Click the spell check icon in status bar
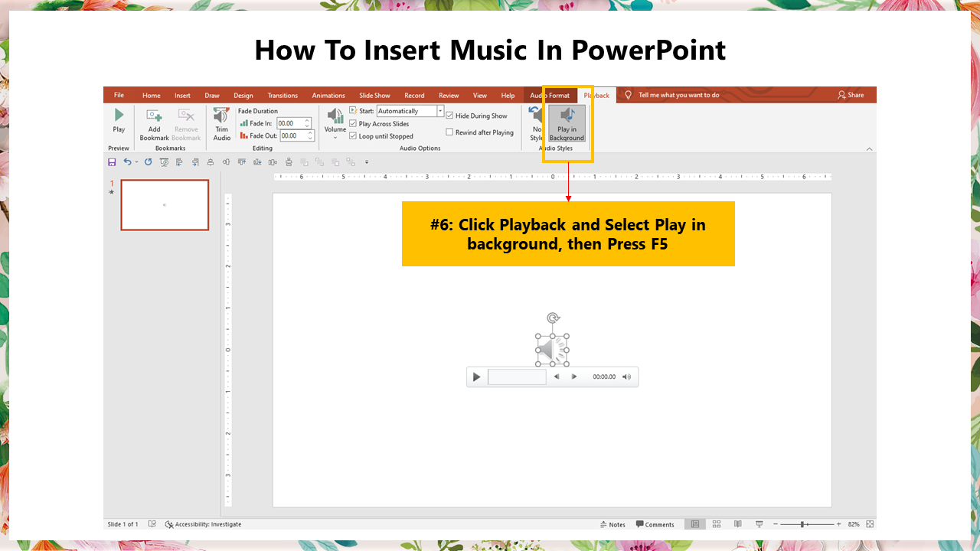The image size is (980, 551). pyautogui.click(x=152, y=524)
